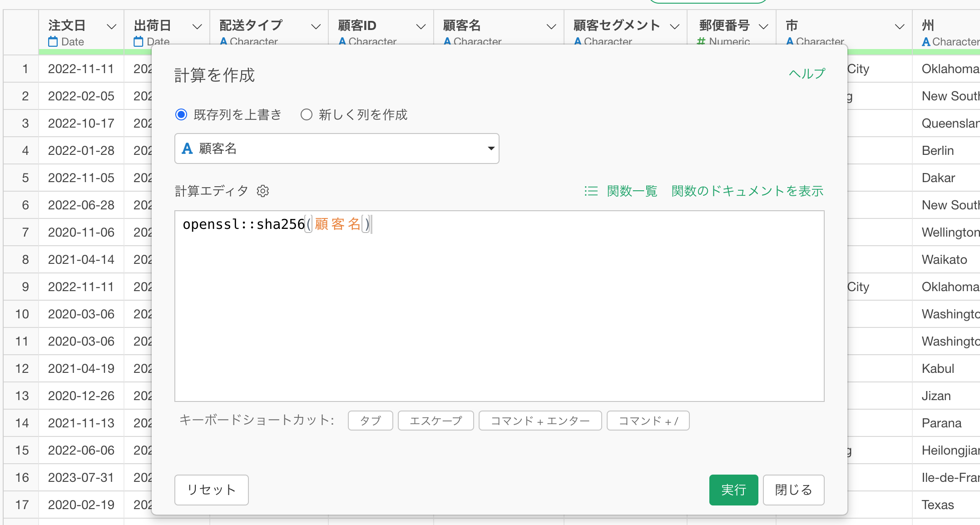Click calendar icon under 注文日 column
Screen dimensions: 980x525
pos(53,42)
